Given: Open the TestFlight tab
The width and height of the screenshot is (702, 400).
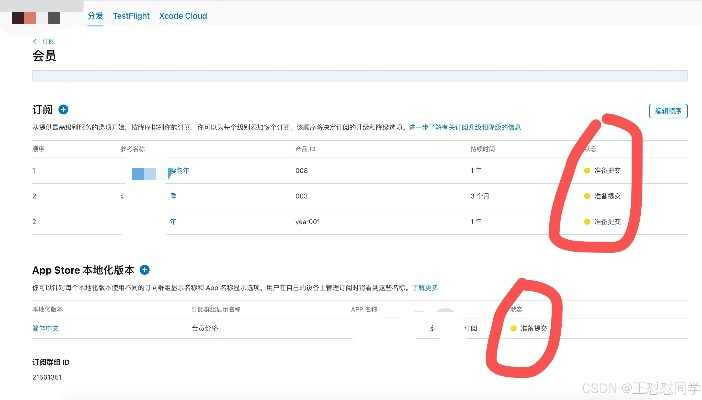Looking at the screenshot, I should [x=131, y=17].
